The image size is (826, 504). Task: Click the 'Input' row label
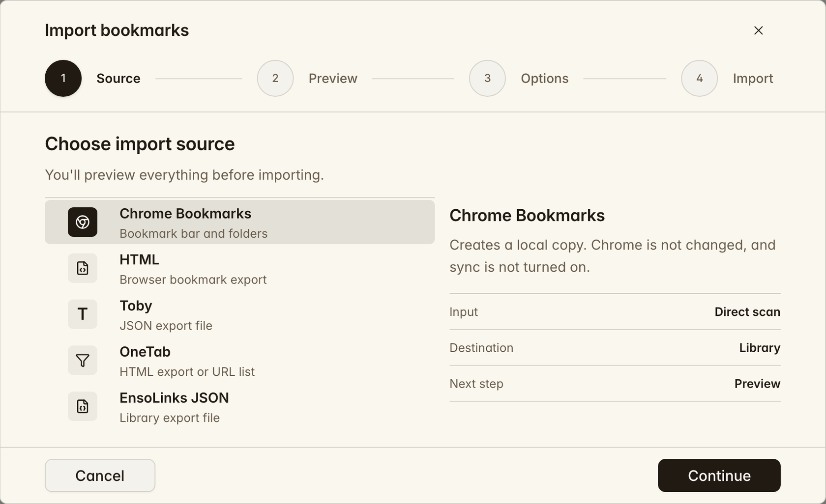coord(464,312)
